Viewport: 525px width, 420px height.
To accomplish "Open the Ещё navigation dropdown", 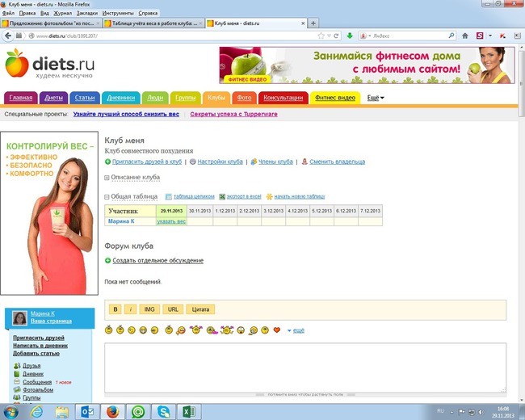I will pyautogui.click(x=376, y=98).
